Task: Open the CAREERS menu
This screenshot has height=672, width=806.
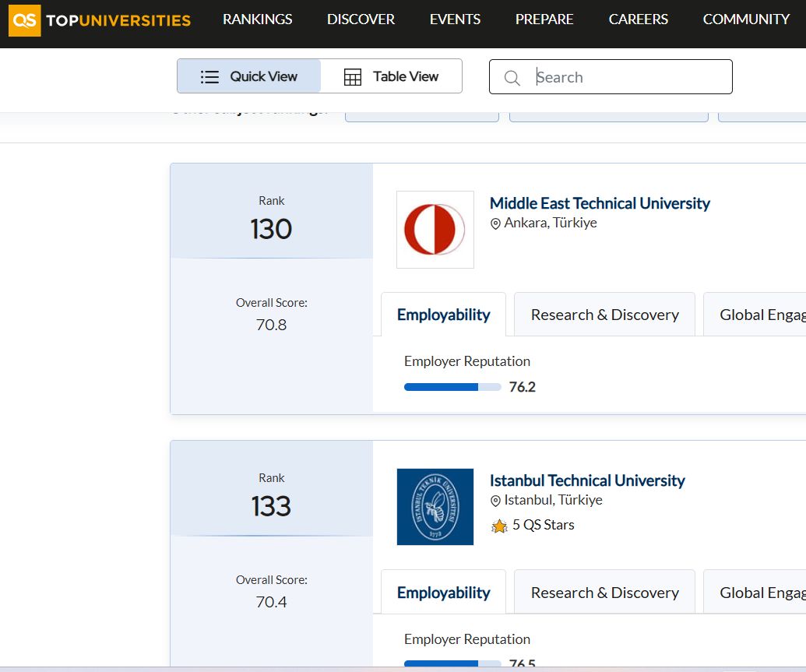Action: coord(639,19)
